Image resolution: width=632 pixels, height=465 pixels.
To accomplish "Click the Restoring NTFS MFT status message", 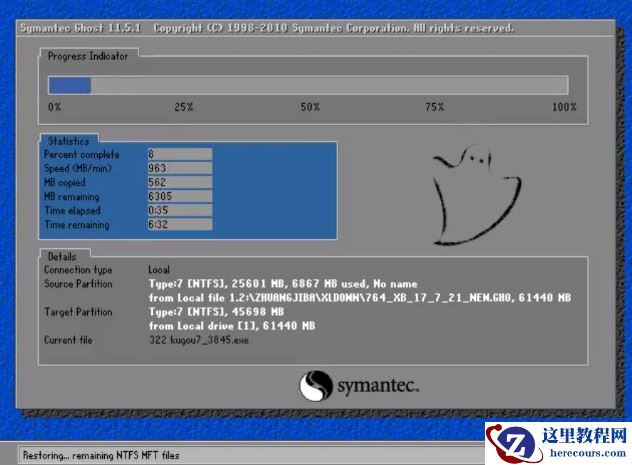I will (101, 455).
